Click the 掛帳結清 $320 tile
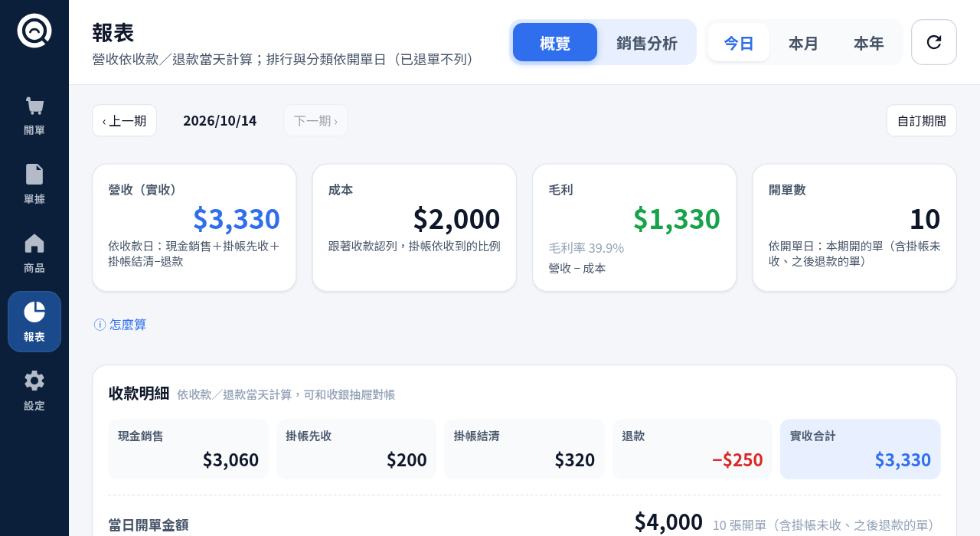 [524, 449]
